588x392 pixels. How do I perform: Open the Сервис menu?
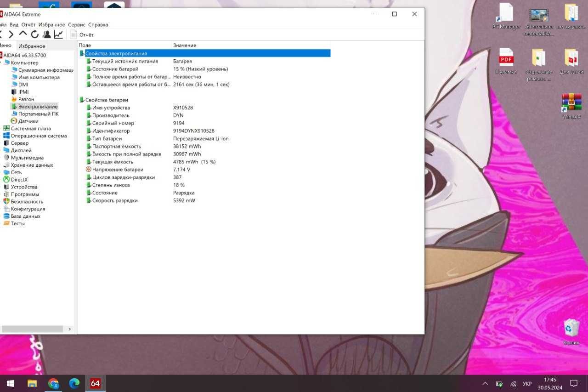click(77, 24)
